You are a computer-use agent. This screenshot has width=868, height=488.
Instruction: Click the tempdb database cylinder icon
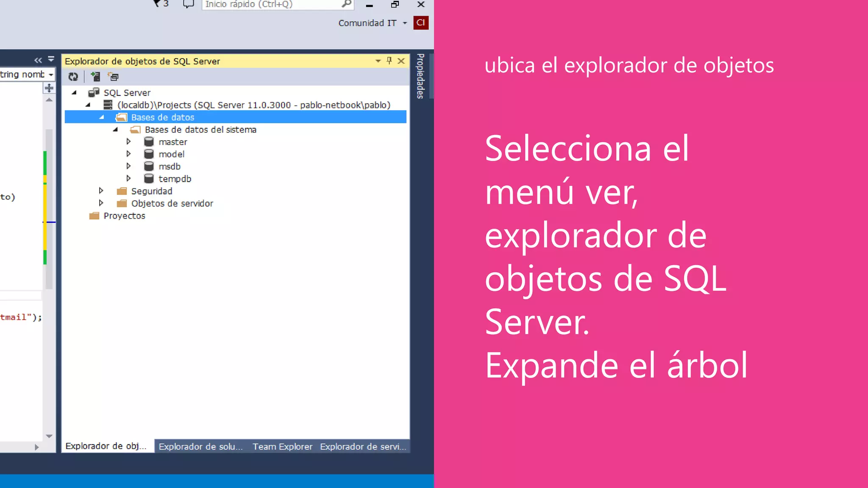(149, 178)
